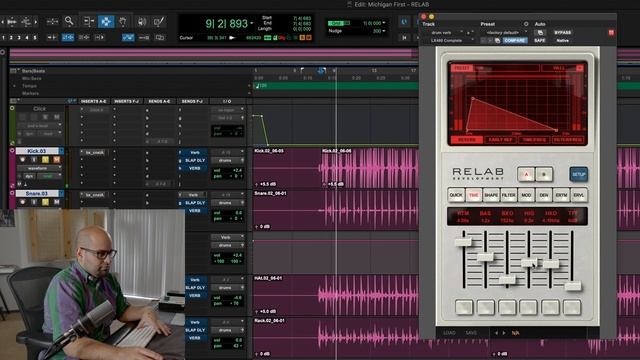Open the factory default preset dropdown
This screenshot has width=640, height=360.
[505, 32]
